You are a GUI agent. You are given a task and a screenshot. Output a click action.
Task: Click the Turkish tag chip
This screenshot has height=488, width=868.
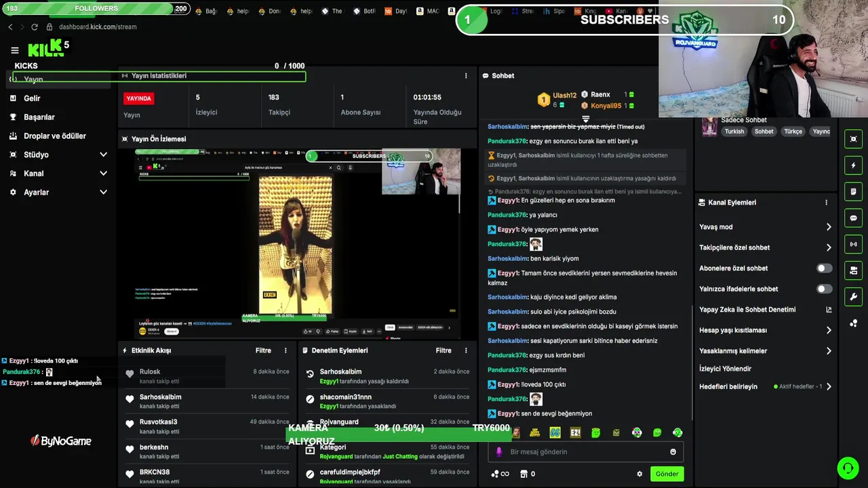click(x=734, y=131)
